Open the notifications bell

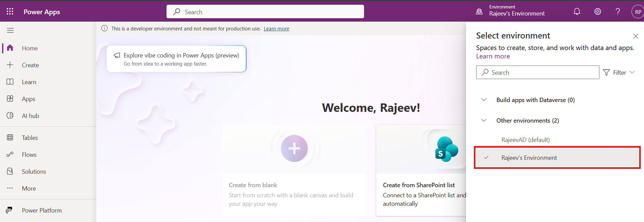pos(577,11)
